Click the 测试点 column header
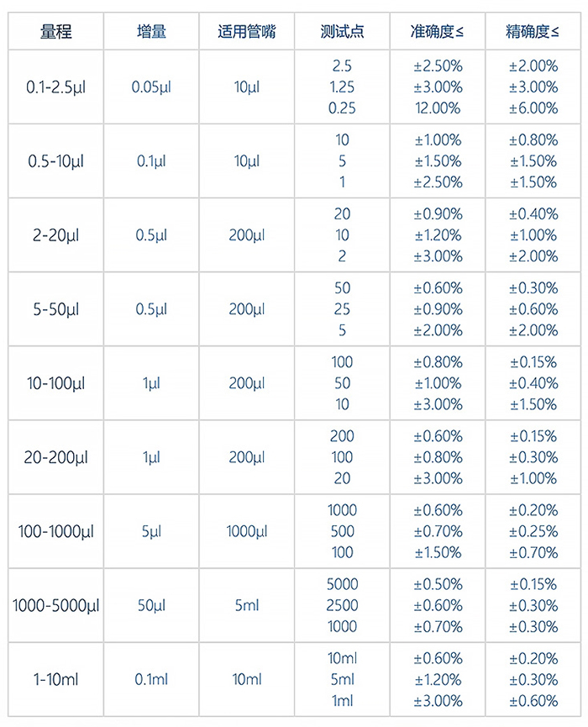588x727 pixels. [342, 32]
